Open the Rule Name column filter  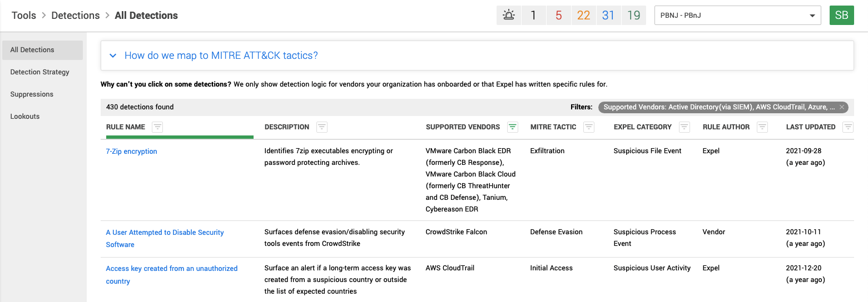click(157, 127)
